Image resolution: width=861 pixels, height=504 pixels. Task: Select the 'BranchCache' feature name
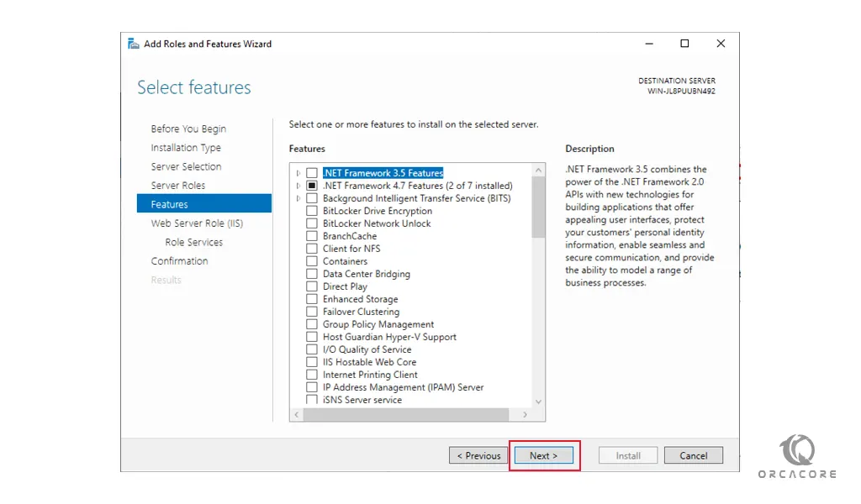tap(350, 236)
